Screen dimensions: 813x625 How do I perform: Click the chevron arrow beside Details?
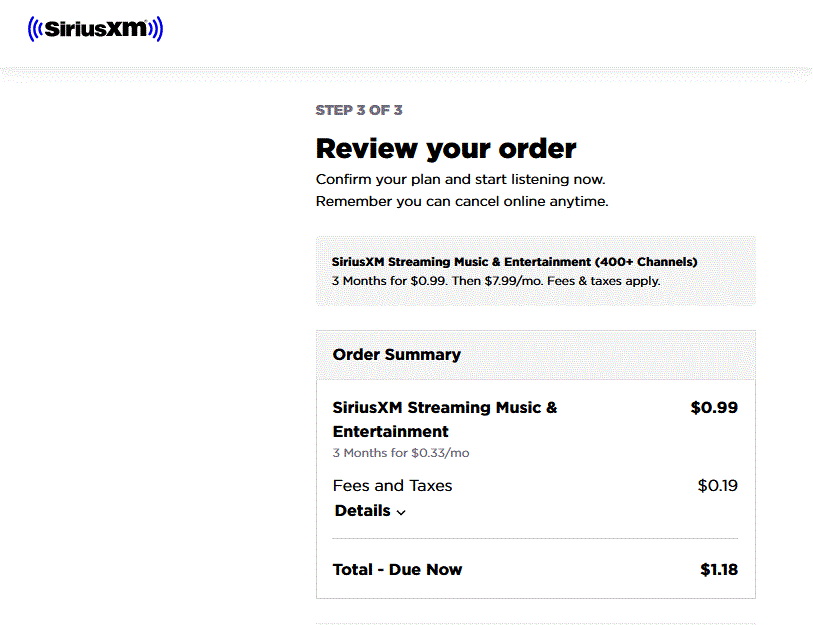click(401, 512)
